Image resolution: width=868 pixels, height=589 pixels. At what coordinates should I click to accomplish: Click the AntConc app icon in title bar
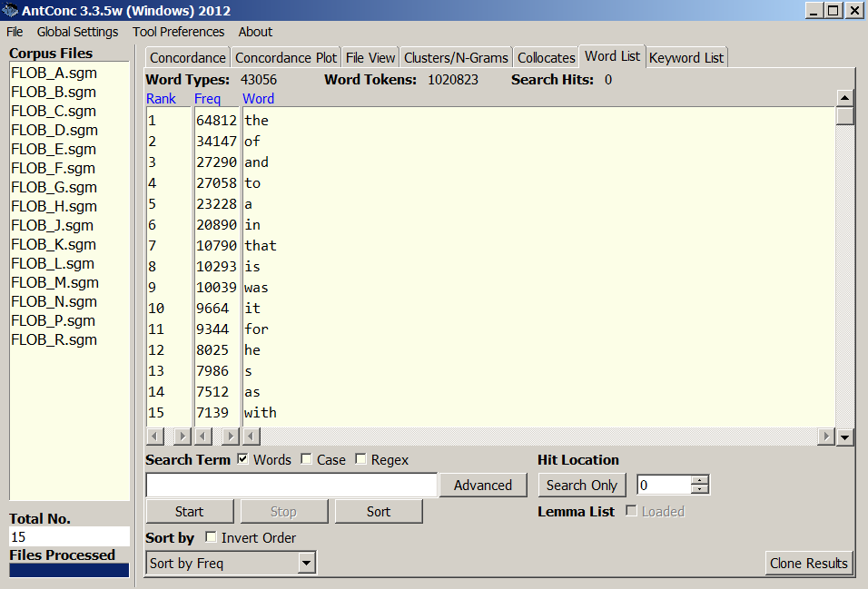pyautogui.click(x=11, y=11)
